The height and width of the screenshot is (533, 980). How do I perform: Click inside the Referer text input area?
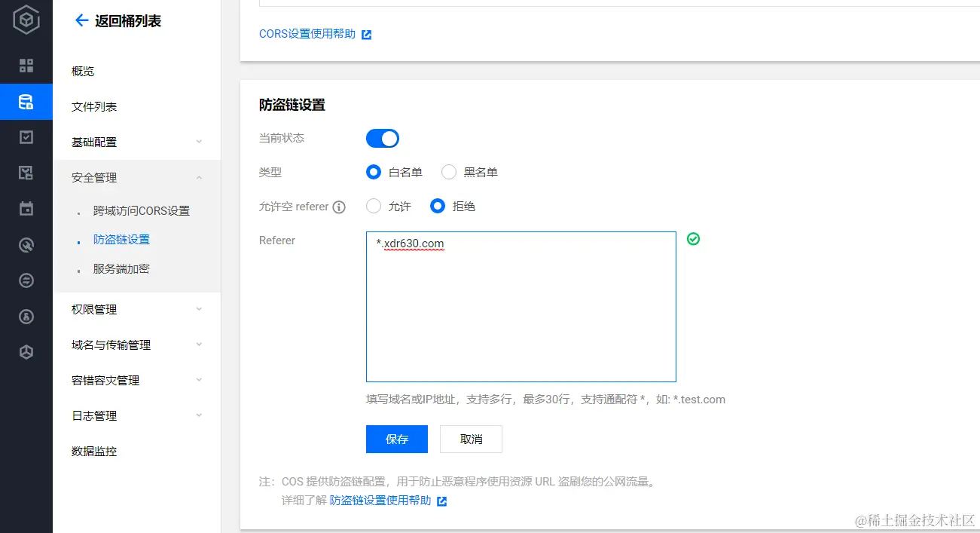coord(521,305)
